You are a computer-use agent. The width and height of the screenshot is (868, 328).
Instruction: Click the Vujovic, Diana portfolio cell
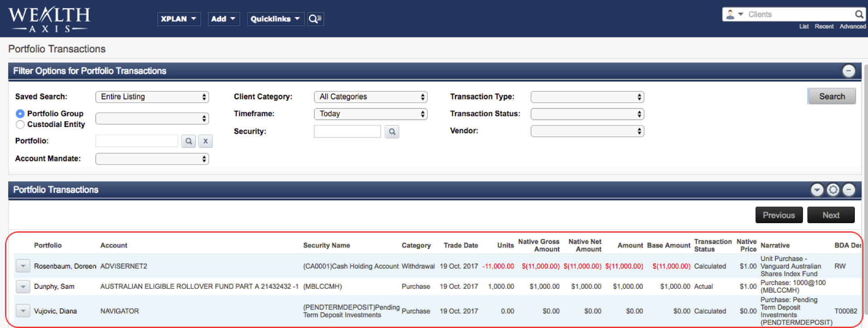[55, 311]
